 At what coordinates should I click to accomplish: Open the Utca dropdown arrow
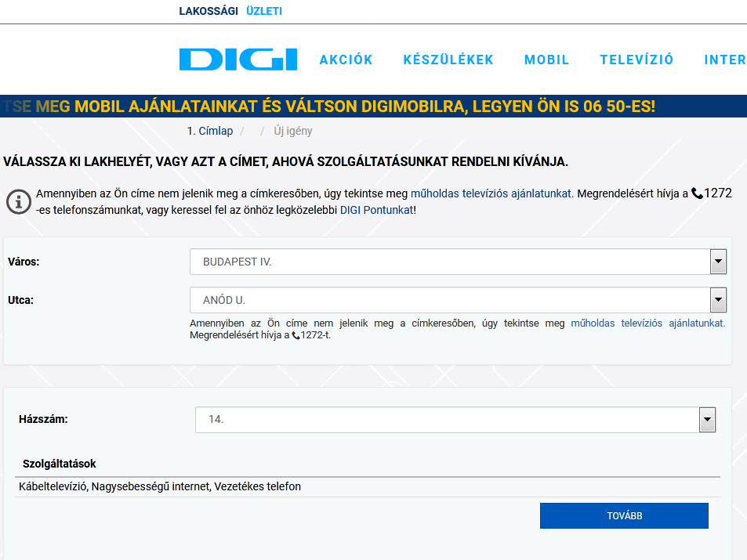point(718,300)
